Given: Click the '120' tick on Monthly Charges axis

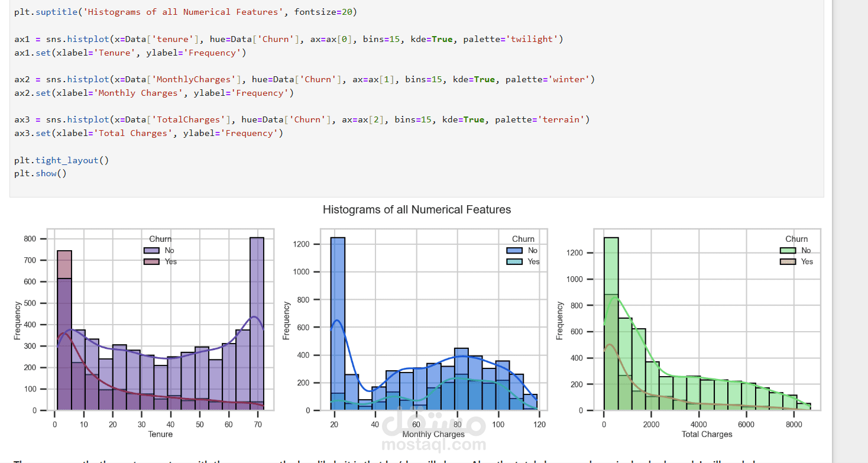Looking at the screenshot, I should 538,424.
